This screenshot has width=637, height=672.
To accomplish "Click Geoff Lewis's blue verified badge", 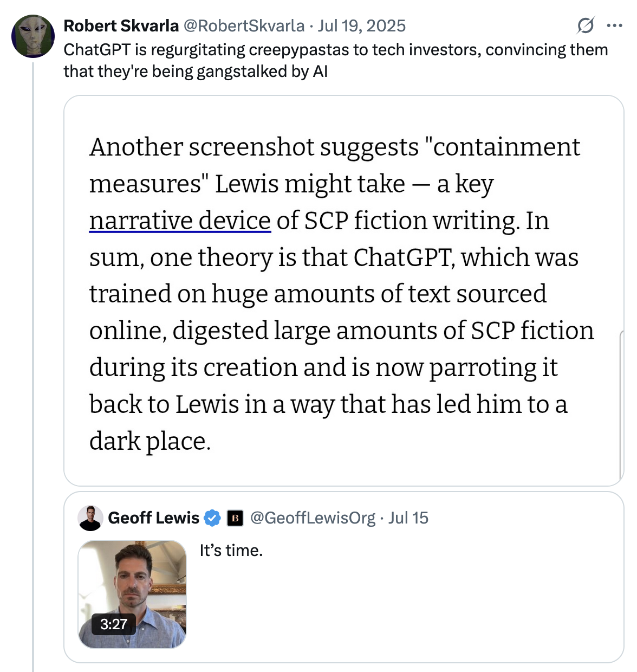I will coord(212,518).
